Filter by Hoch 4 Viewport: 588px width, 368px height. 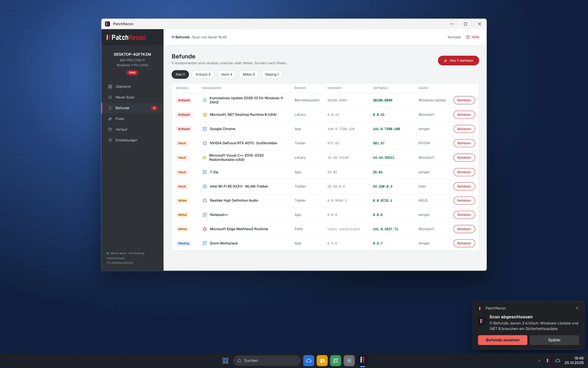pos(227,74)
